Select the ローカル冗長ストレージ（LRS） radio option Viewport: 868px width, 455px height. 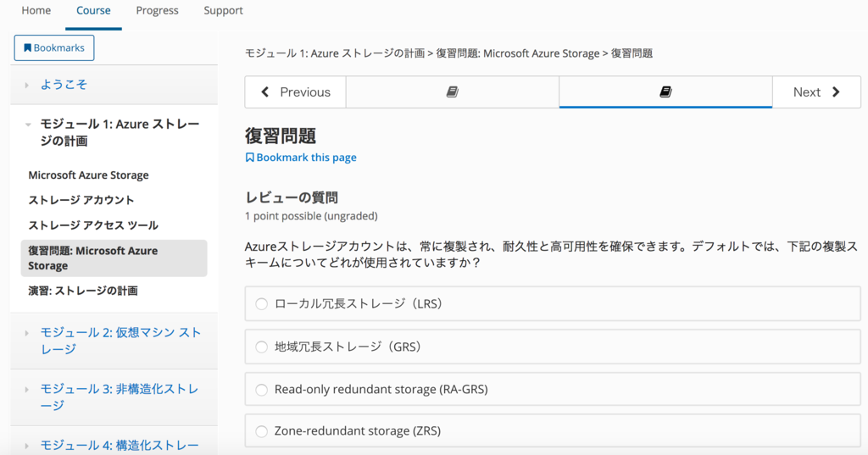click(261, 304)
